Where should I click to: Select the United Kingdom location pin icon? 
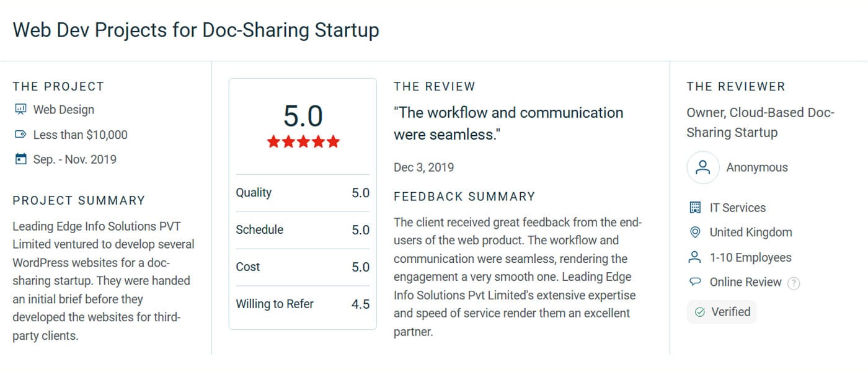click(696, 232)
